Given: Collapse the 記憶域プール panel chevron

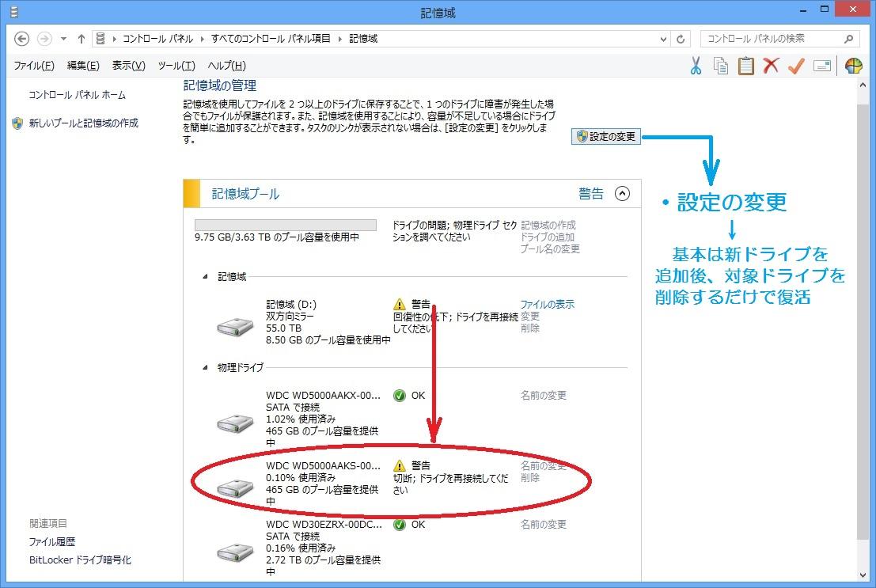Looking at the screenshot, I should pyautogui.click(x=622, y=193).
